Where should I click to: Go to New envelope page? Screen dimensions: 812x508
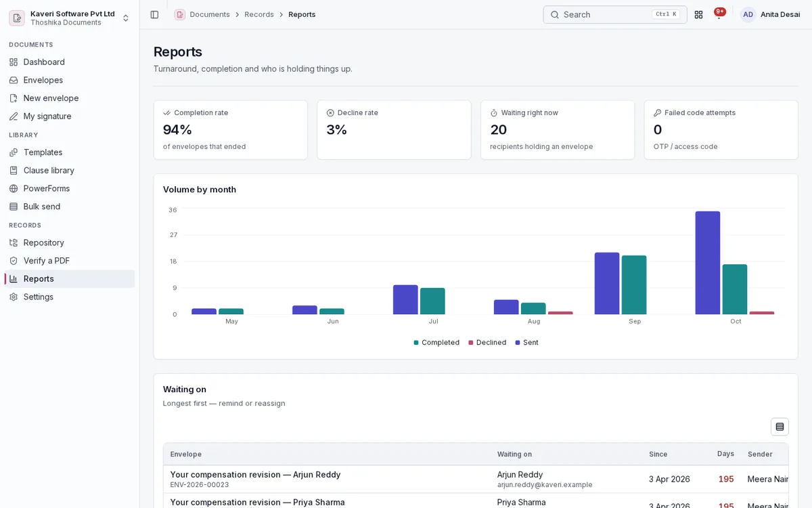pyautogui.click(x=69, y=98)
